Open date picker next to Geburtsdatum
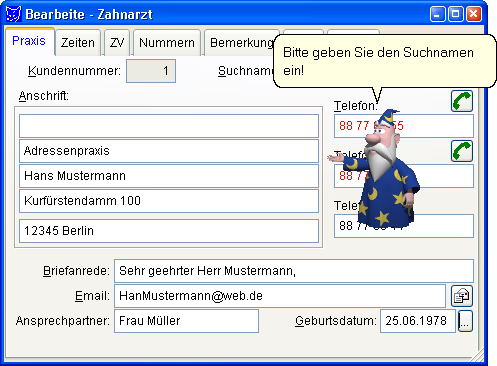The width and height of the screenshot is (497, 366). 465,321
